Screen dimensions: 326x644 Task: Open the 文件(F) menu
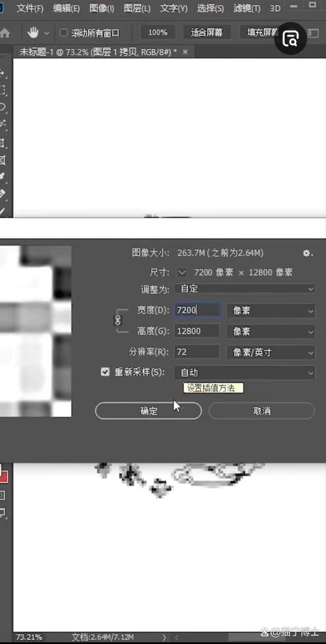[x=29, y=8]
